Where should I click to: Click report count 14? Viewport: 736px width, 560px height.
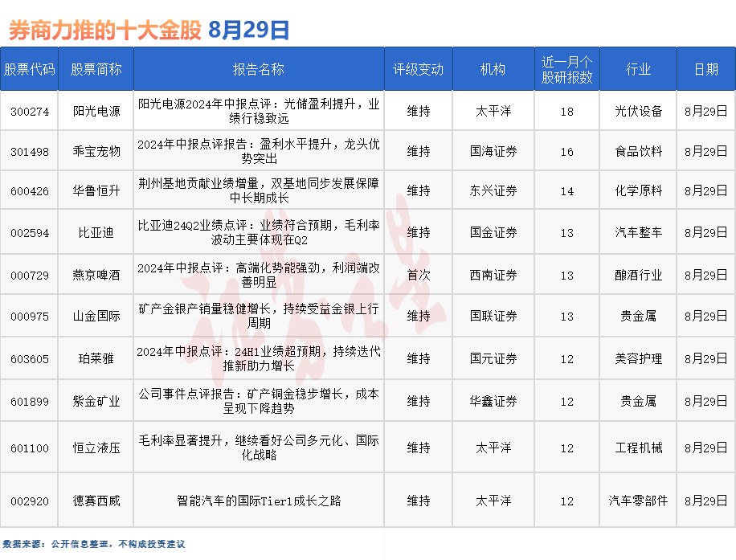567,191
